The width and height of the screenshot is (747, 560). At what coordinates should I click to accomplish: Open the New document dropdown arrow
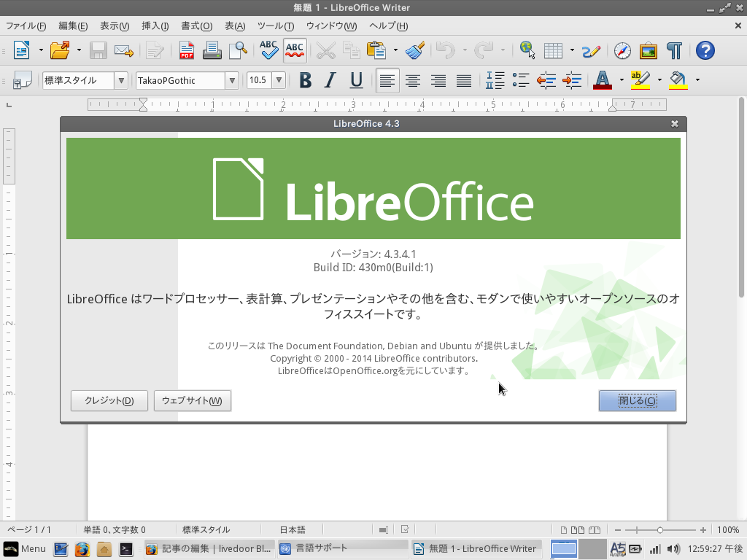click(x=41, y=50)
